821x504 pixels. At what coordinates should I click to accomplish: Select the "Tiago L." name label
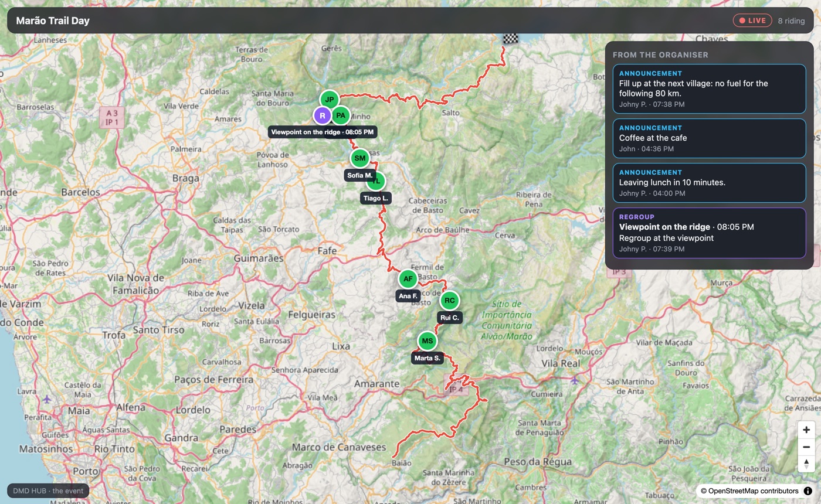(376, 198)
